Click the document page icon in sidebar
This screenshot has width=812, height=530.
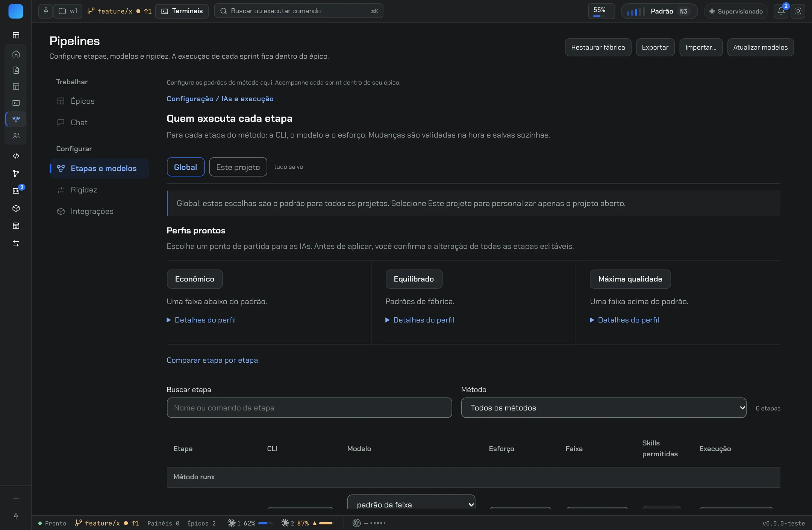click(16, 70)
